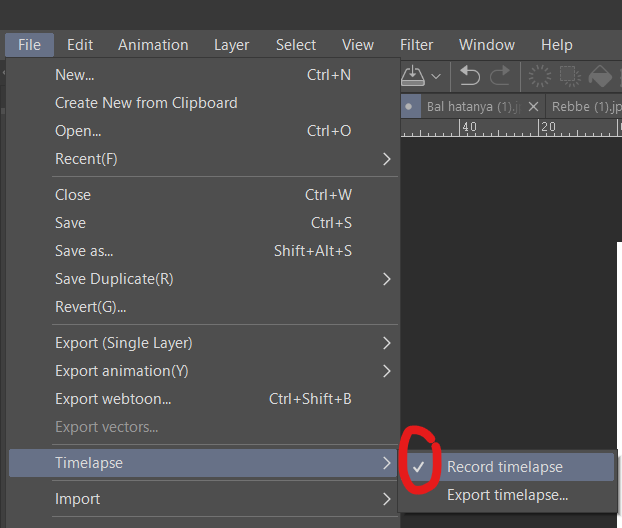Image resolution: width=622 pixels, height=528 pixels.
Task: Choose Export timelapse... option
Action: coord(507,495)
